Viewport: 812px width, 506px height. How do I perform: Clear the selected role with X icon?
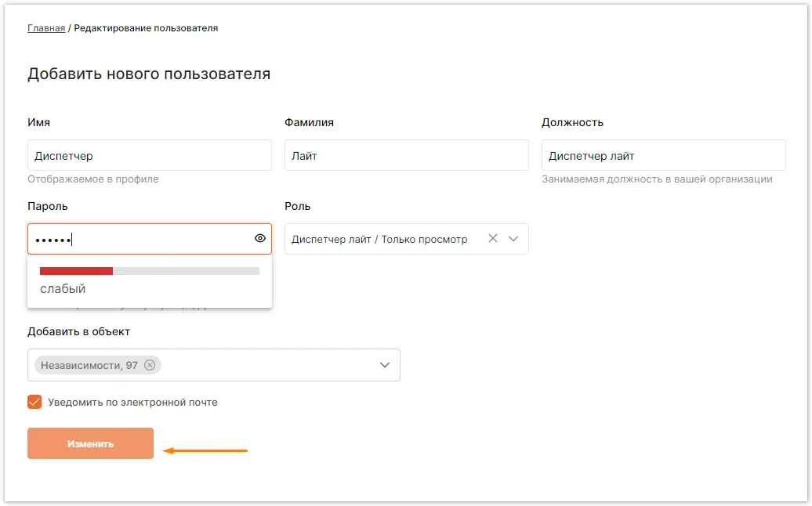[493, 239]
